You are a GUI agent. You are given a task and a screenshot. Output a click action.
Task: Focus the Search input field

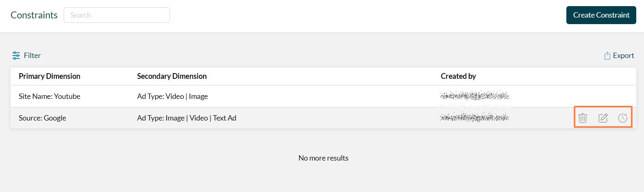coord(117,15)
